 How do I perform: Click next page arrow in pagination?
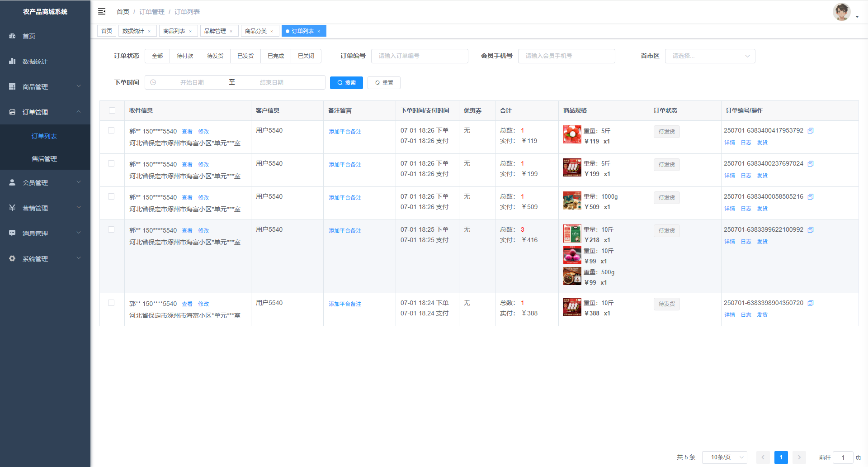point(799,457)
